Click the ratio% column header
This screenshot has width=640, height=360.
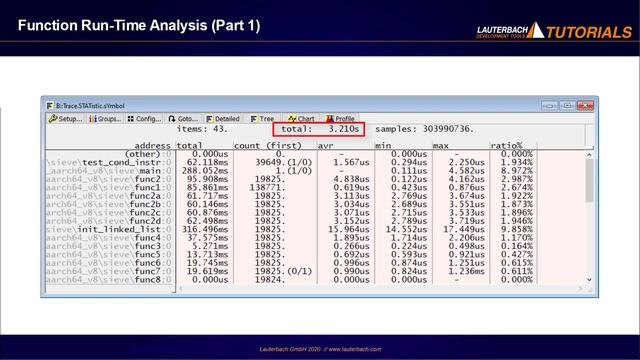507,145
